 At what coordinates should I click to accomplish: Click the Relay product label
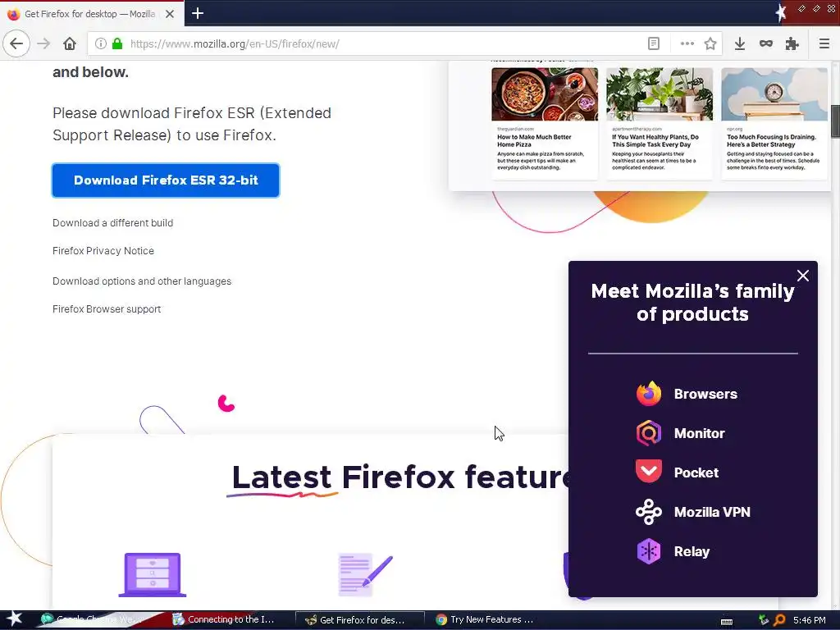[x=692, y=551]
